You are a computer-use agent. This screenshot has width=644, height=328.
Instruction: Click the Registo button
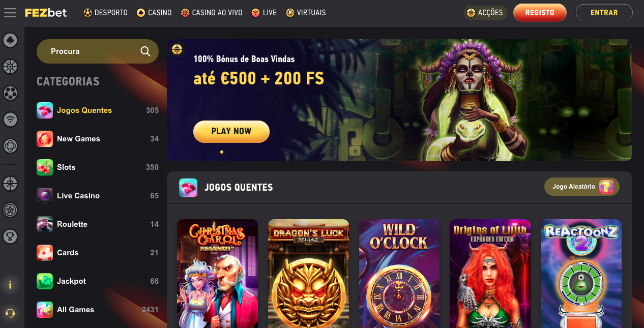pyautogui.click(x=540, y=13)
